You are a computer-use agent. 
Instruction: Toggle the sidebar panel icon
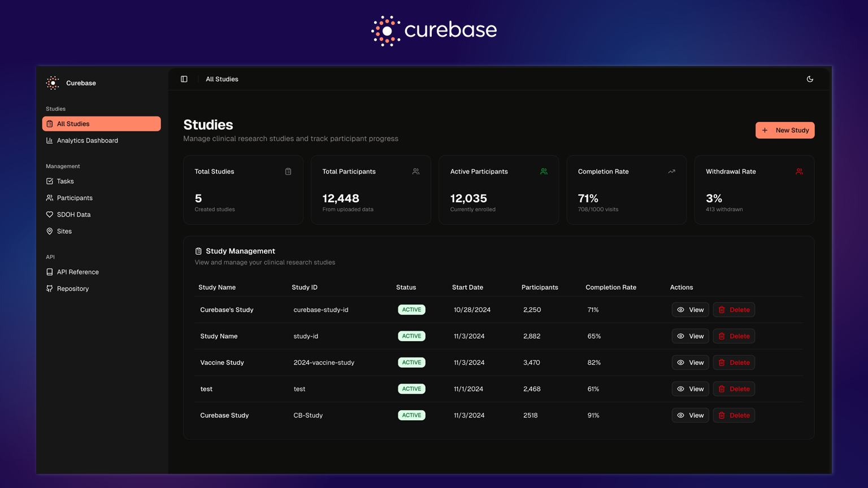point(184,79)
